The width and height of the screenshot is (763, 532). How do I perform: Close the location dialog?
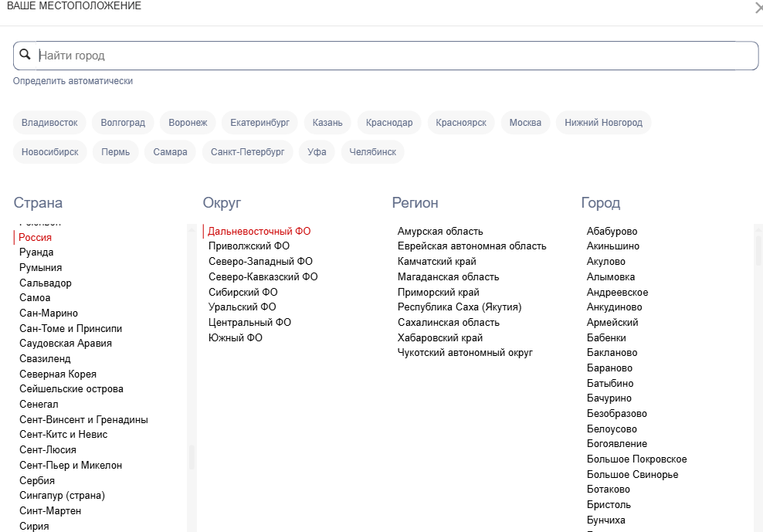(758, 7)
